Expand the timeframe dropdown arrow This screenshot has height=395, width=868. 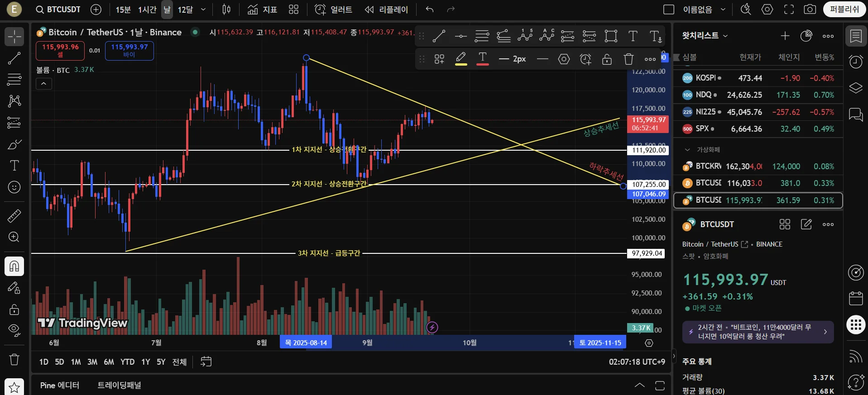pyautogui.click(x=203, y=10)
